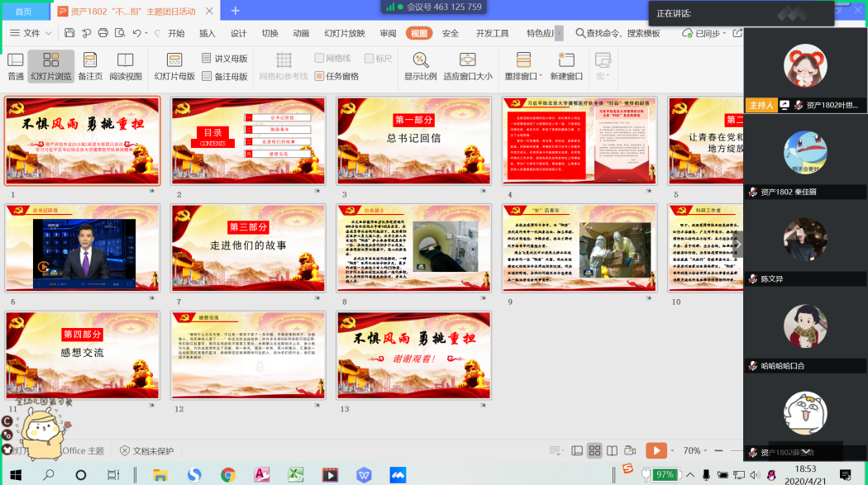
Task: Switch to the 设计 design tab
Action: click(x=239, y=33)
